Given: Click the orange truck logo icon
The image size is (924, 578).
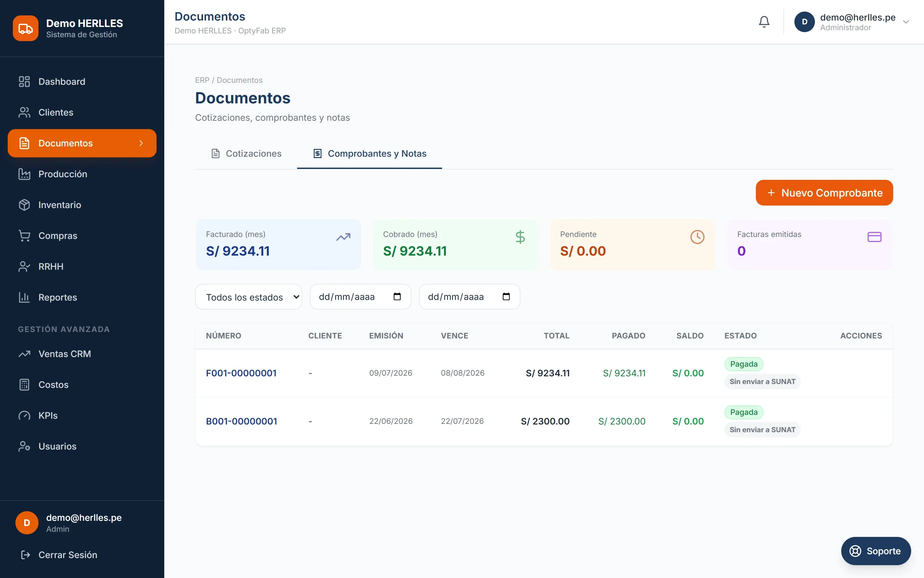Looking at the screenshot, I should [x=26, y=28].
